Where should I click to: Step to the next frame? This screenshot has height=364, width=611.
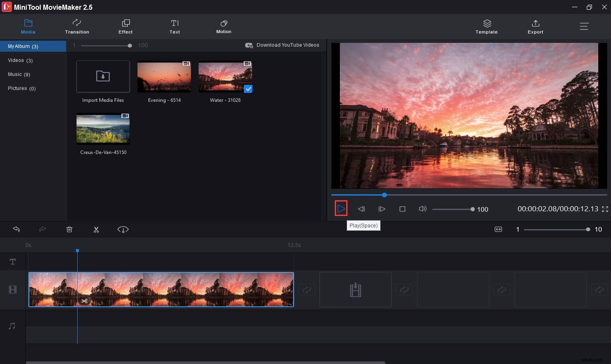[382, 209]
